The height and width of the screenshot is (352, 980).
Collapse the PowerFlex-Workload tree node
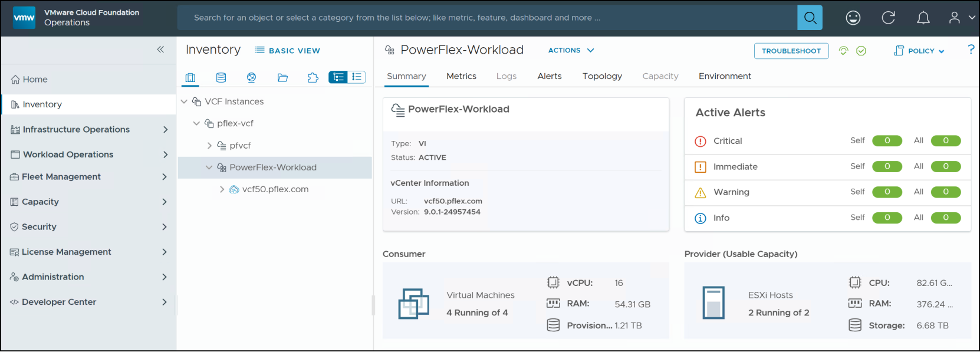click(209, 167)
